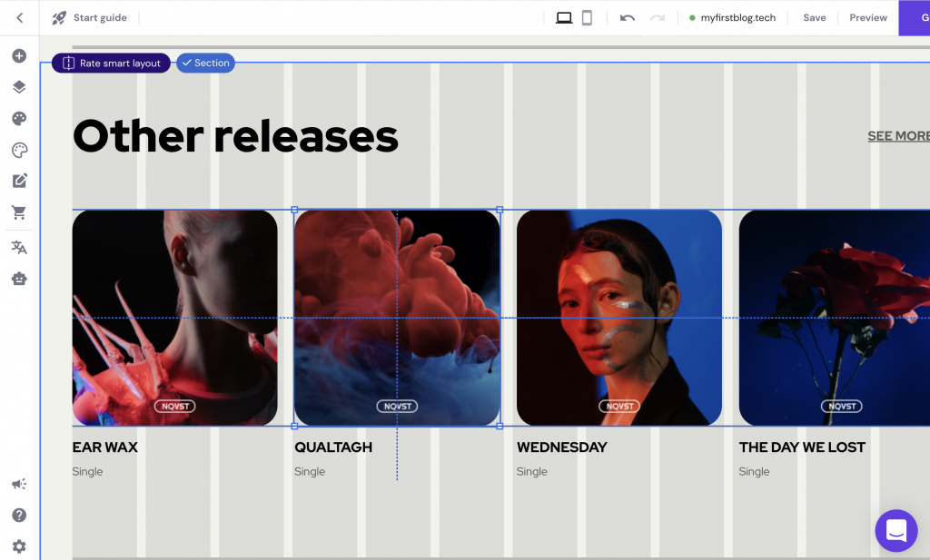Click Rate smart layout
The height and width of the screenshot is (560, 930).
click(x=111, y=63)
